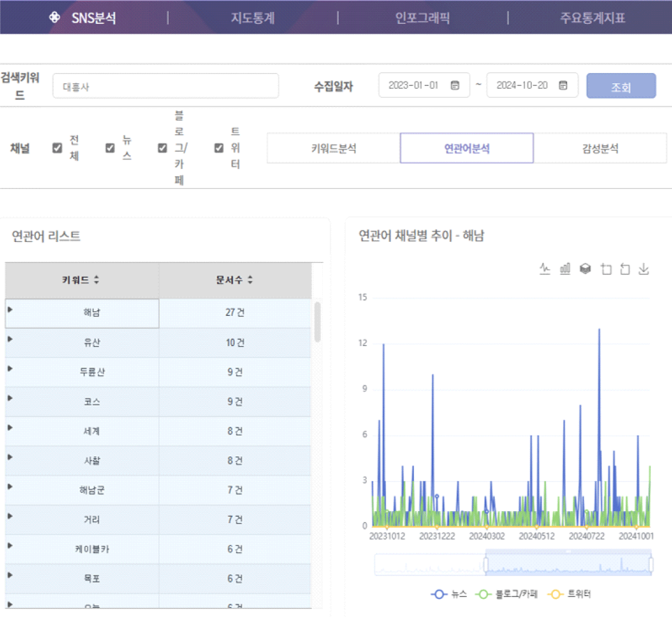Switch chart to line view
The image size is (672, 617).
[x=545, y=269]
